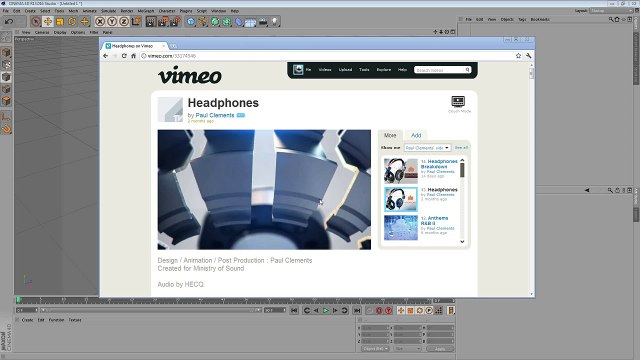The height and width of the screenshot is (360, 640).
Task: Open the deformer objects icon
Action: click(239, 22)
